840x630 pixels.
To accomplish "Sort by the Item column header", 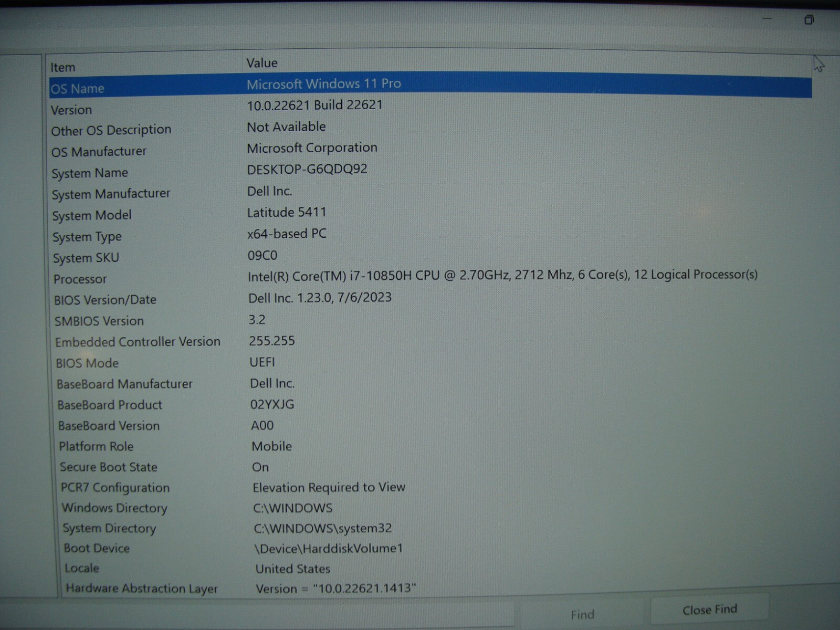I will pos(63,67).
